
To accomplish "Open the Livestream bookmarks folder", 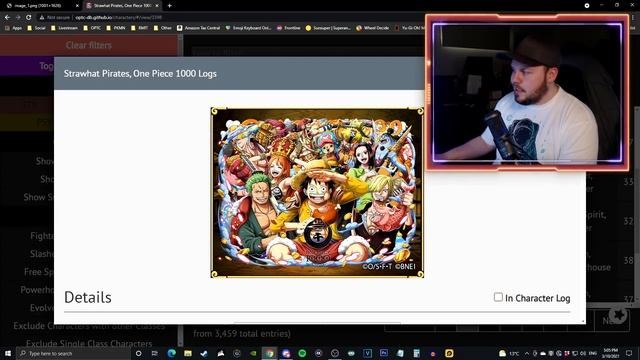I will pyautogui.click(x=64, y=28).
